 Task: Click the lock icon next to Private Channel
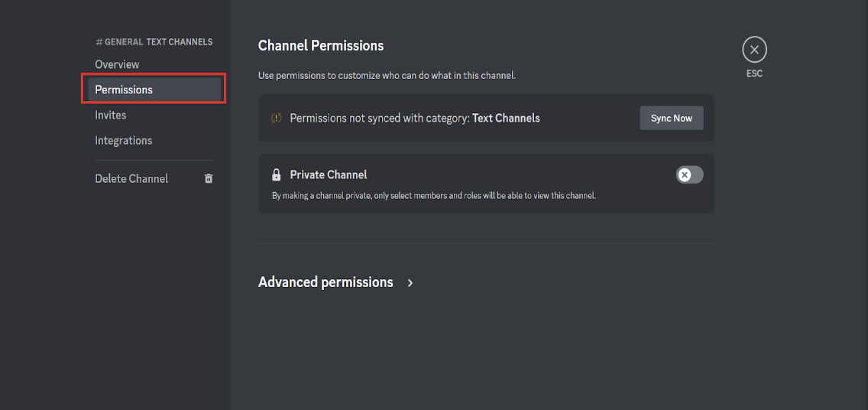[x=277, y=174]
